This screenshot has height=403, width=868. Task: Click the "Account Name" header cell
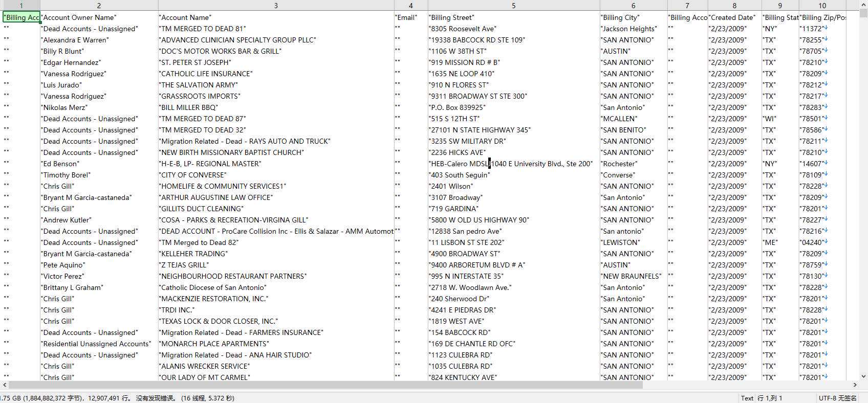[x=276, y=17]
